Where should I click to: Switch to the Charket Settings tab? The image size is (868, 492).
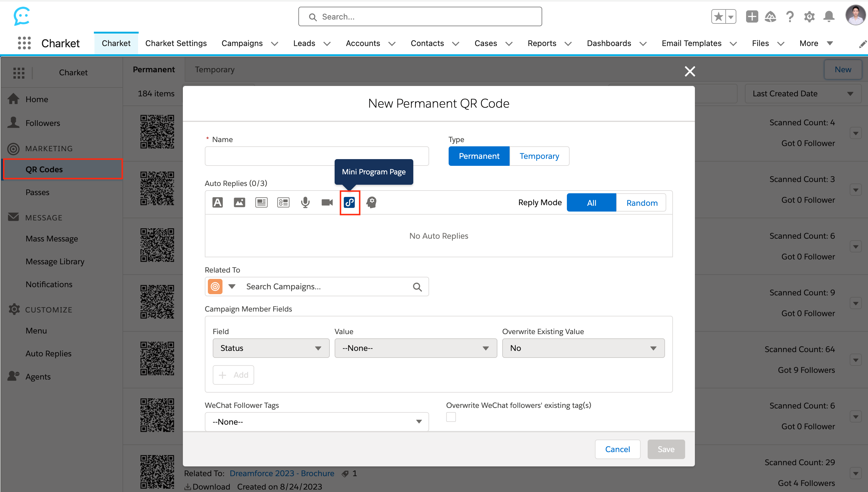pos(176,43)
